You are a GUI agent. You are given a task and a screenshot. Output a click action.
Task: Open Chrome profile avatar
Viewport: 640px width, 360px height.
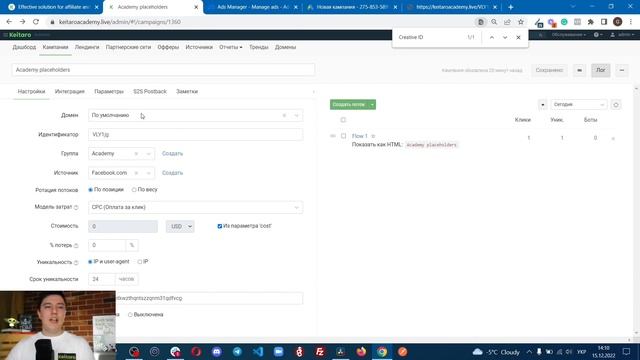point(618,22)
